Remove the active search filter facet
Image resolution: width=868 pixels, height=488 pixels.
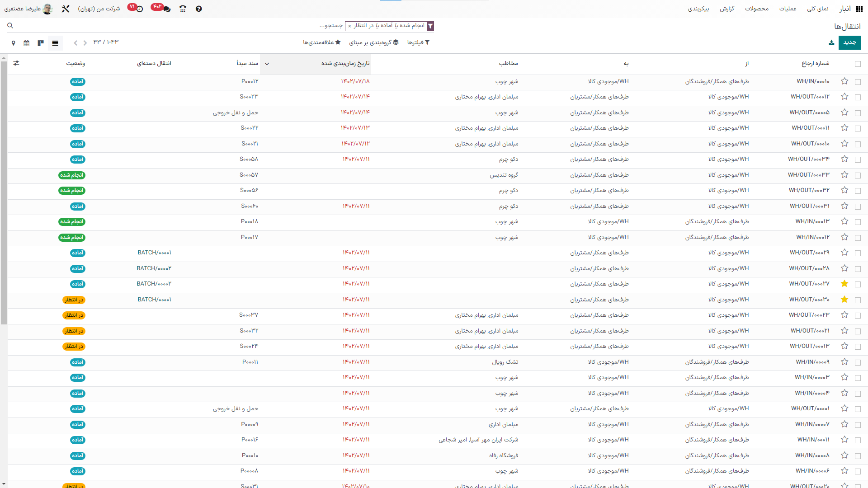click(x=349, y=26)
